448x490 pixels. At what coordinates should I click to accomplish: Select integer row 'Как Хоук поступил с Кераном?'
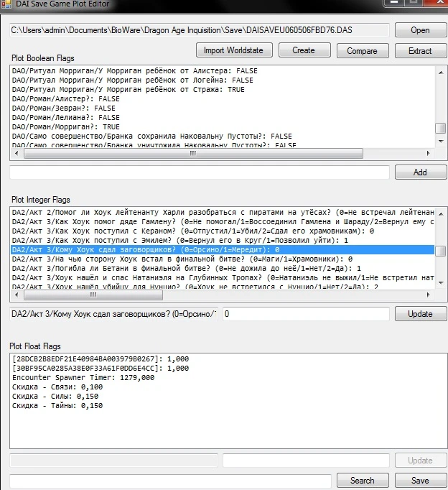point(223,231)
